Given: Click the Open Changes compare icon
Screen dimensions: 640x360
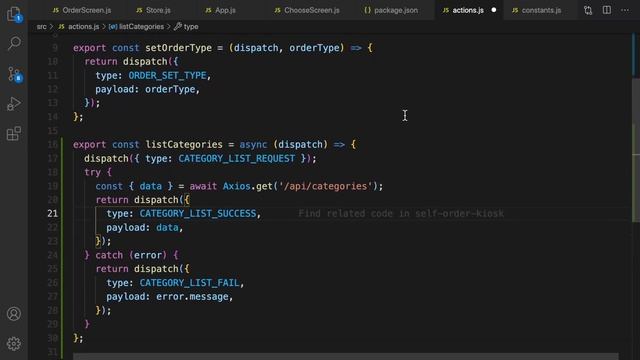Looking at the screenshot, I should (588, 10).
